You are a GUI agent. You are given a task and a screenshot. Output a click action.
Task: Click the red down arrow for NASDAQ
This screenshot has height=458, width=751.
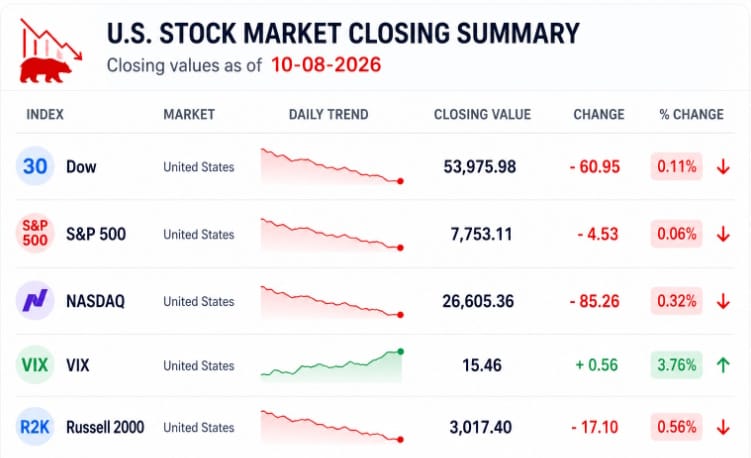coord(723,301)
